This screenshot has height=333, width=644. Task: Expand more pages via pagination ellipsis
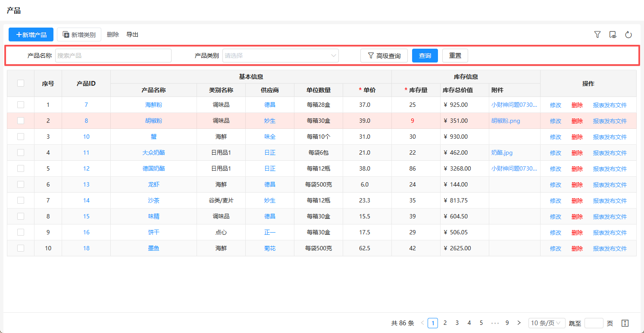[495, 323]
